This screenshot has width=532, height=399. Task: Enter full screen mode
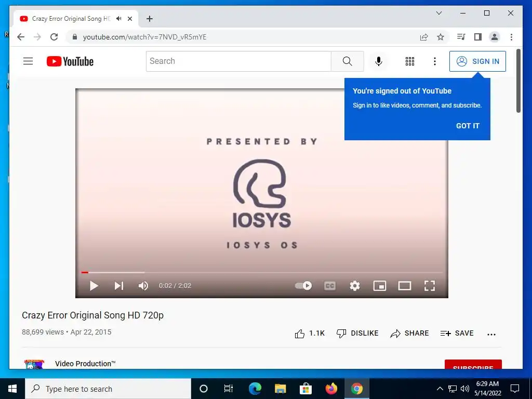pos(430,286)
